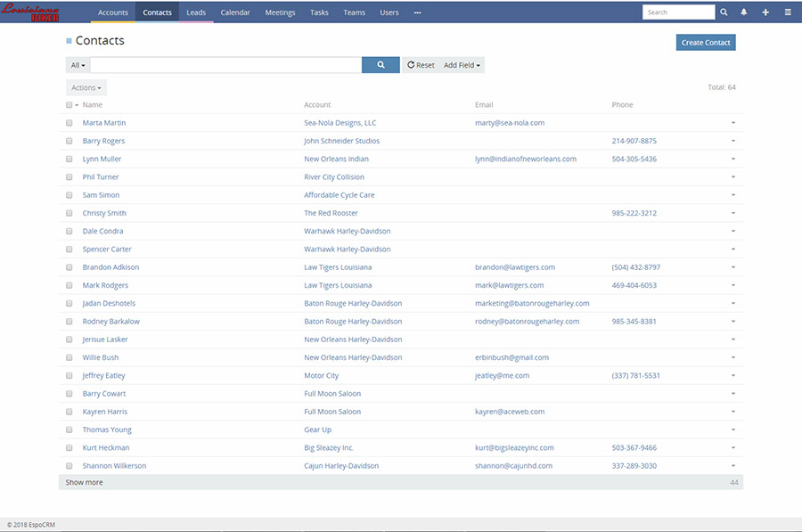Tick the select-all checkbox in header
Viewport: 802px width, 532px height.
click(x=70, y=105)
